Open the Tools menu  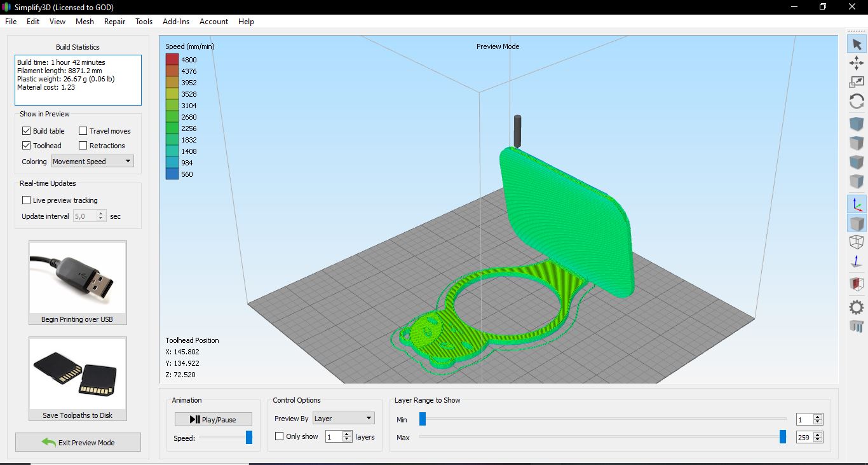click(x=144, y=21)
